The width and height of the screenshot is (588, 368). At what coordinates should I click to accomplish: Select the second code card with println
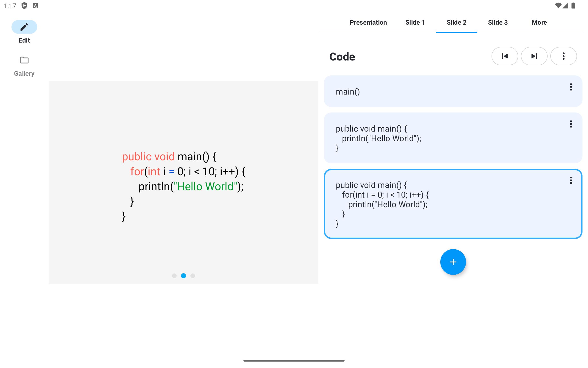(x=453, y=138)
